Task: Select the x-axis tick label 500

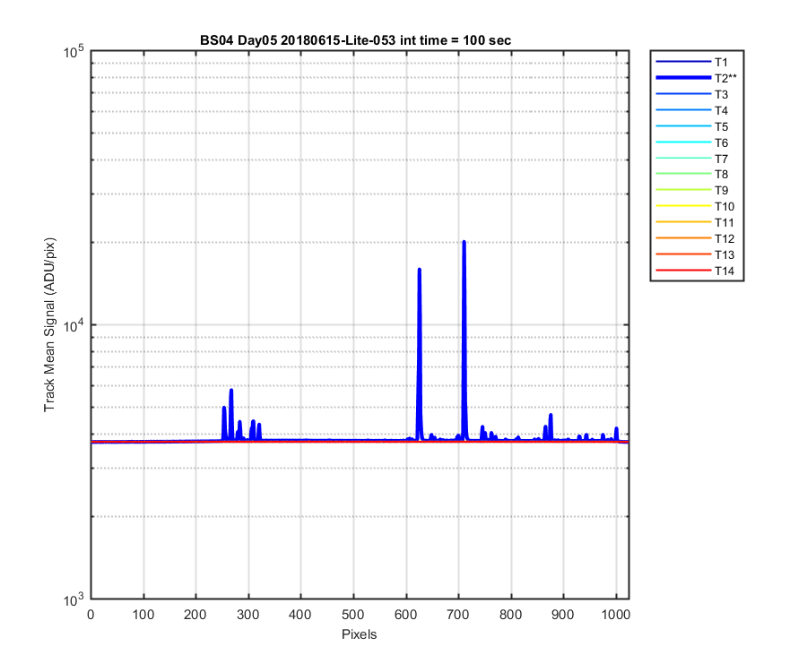Action: click(x=353, y=615)
